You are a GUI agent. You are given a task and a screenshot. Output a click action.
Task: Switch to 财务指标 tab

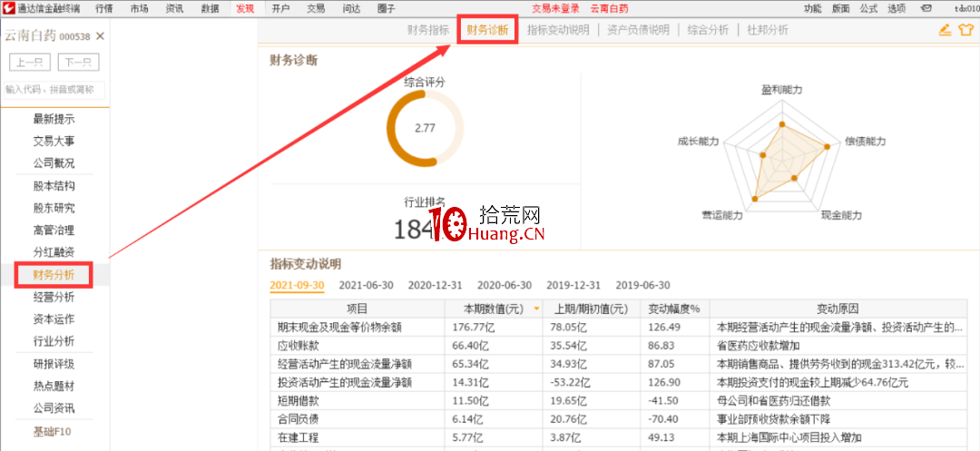coord(428,30)
